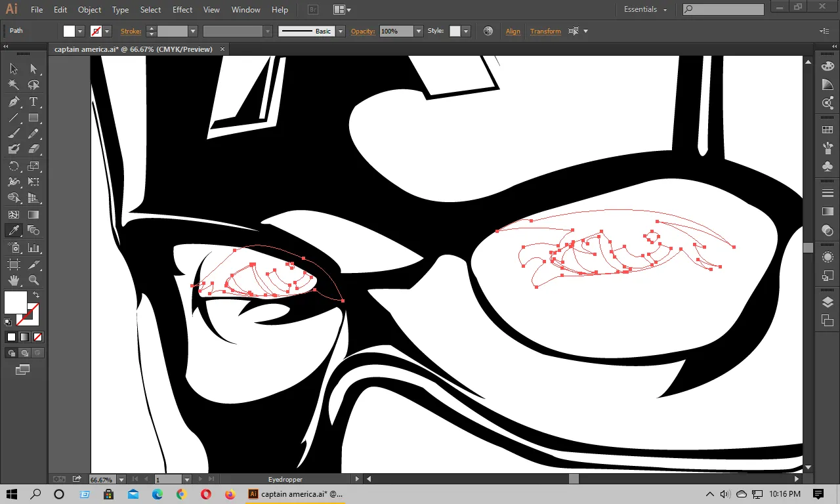Select the Magic Wand tool

click(14, 85)
